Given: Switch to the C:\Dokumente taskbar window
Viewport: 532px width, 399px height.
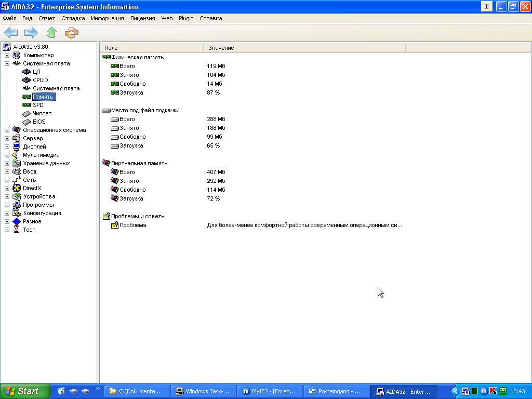Looking at the screenshot, I should (x=136, y=391).
